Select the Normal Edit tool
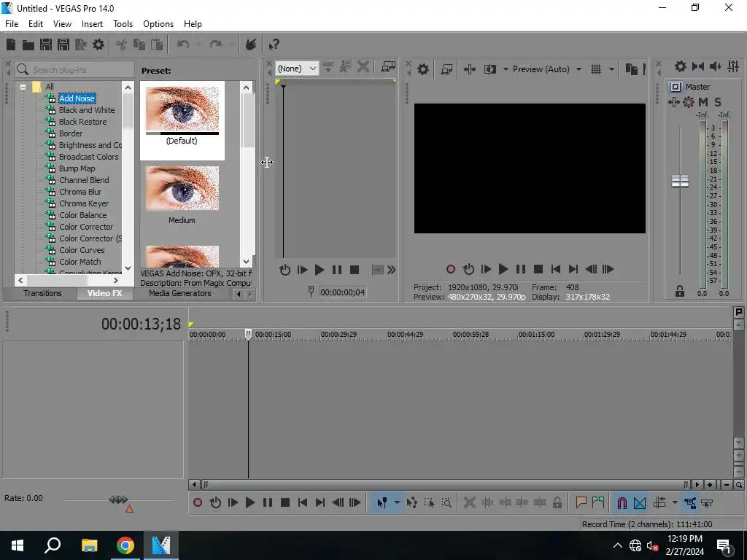Screen dimensions: 747x560 point(382,503)
